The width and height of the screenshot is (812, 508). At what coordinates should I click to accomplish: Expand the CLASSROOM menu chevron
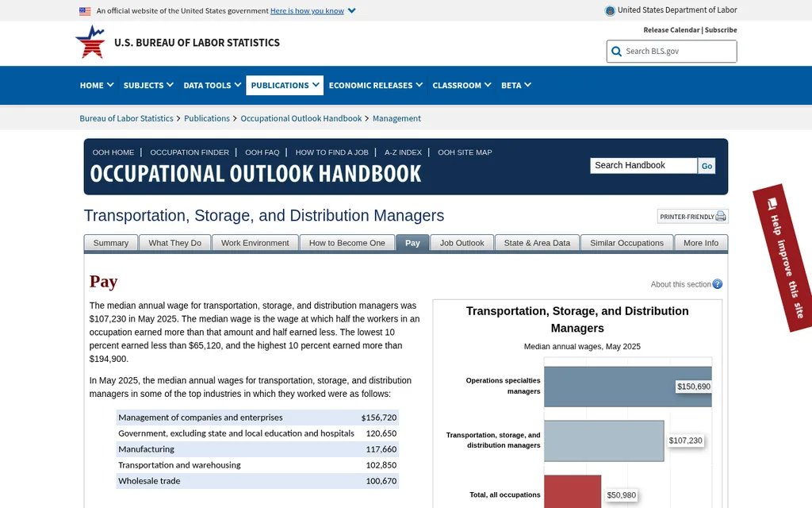pos(488,85)
